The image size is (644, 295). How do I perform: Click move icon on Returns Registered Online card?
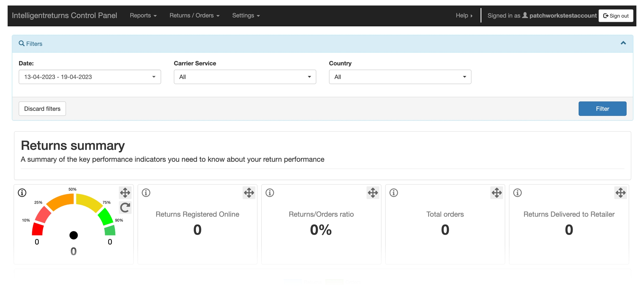[x=249, y=193]
